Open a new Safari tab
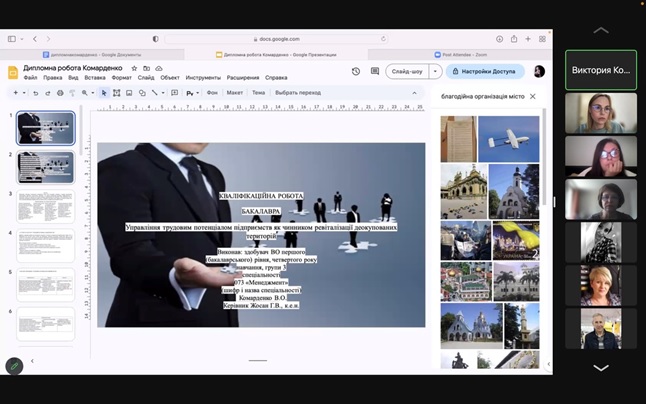 [528, 39]
